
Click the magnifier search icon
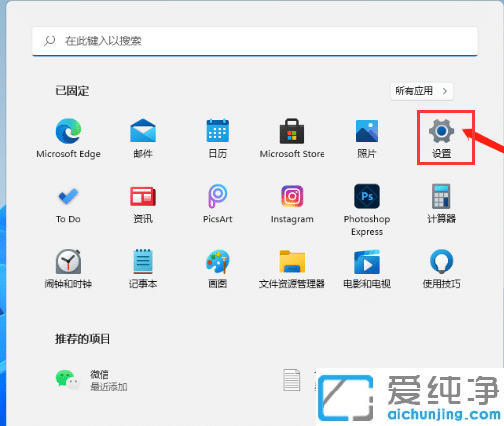coord(49,41)
